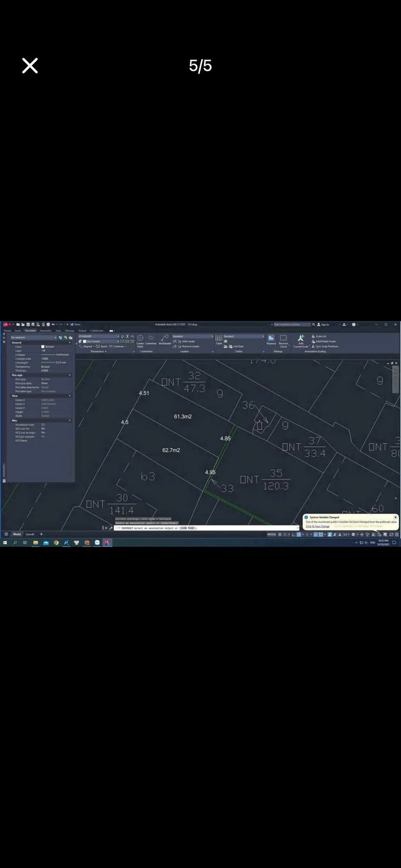Click the ByLayer color swatch in Properties
This screenshot has height=868, width=401.
click(x=43, y=346)
